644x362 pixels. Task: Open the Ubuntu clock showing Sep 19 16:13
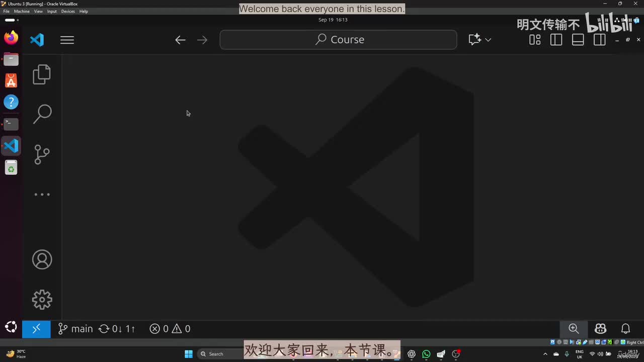(x=333, y=20)
